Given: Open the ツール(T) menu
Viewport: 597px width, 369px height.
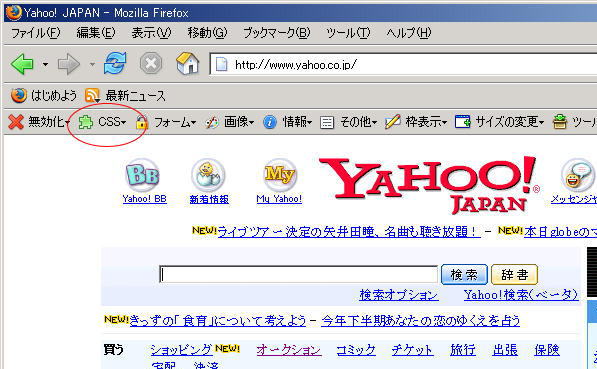Looking at the screenshot, I should [348, 33].
